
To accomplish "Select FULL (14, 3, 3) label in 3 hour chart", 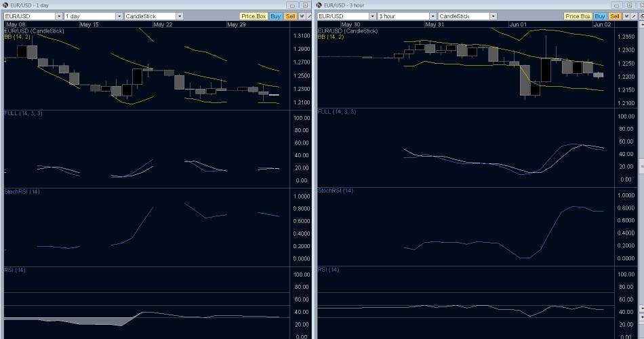I will [x=337, y=111].
